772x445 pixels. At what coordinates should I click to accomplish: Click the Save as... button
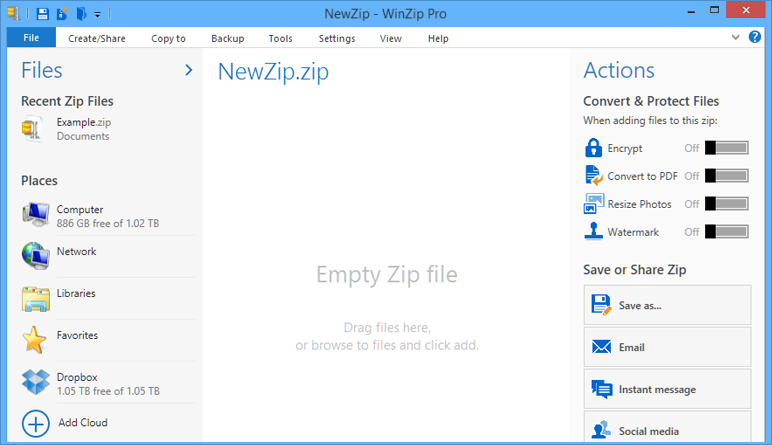[x=667, y=305]
